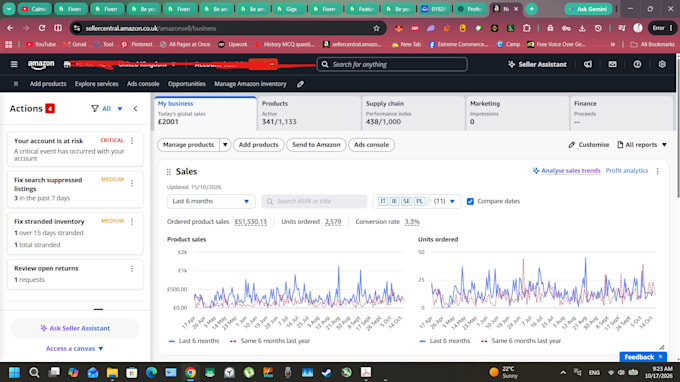Click the Amazon logo
680x382 pixels.
pyautogui.click(x=41, y=65)
